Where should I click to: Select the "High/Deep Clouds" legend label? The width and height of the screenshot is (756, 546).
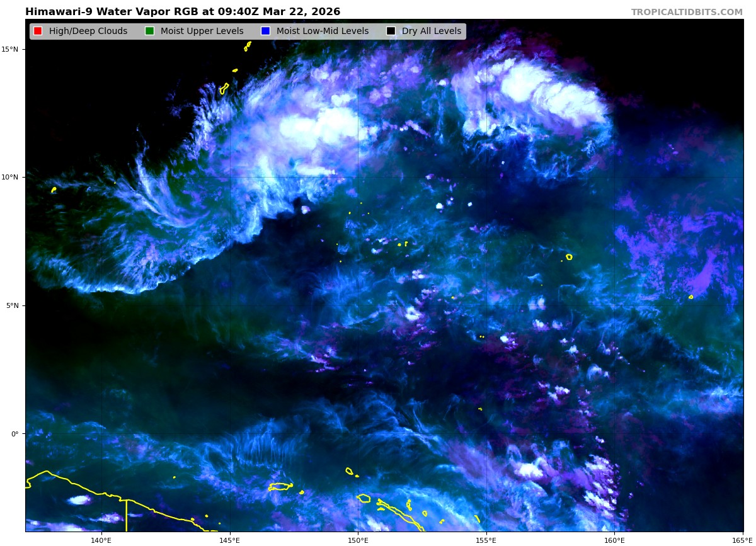pos(88,31)
